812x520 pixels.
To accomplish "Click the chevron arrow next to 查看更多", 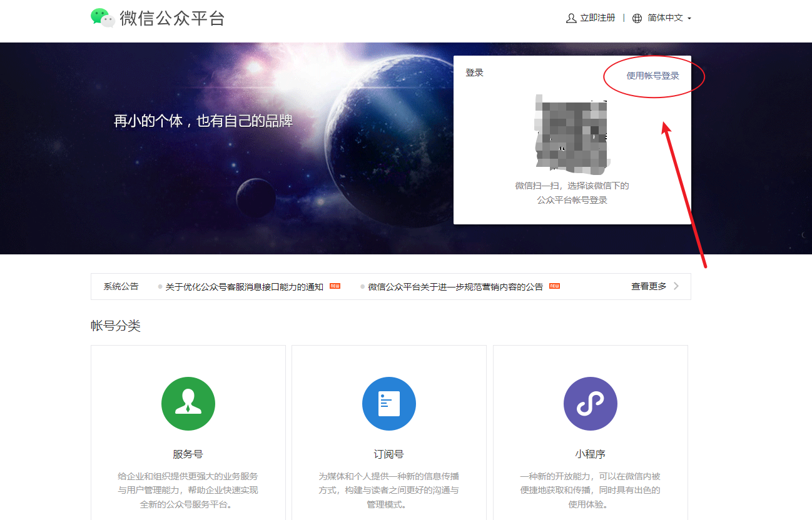I will point(676,286).
